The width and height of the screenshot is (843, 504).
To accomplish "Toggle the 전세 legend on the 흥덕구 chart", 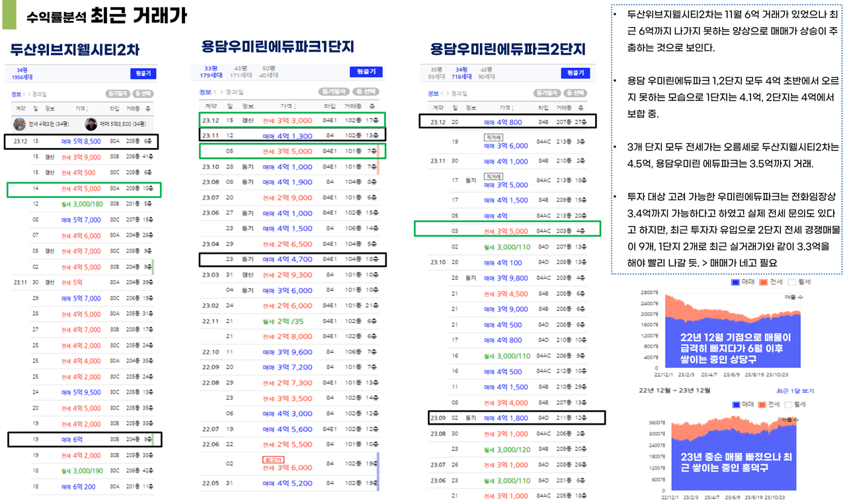I will pos(770,404).
